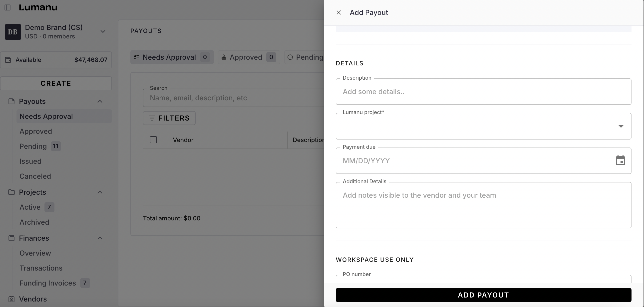Viewport: 644px width, 307px height.
Task: Click the CREATE button
Action: coord(56,83)
